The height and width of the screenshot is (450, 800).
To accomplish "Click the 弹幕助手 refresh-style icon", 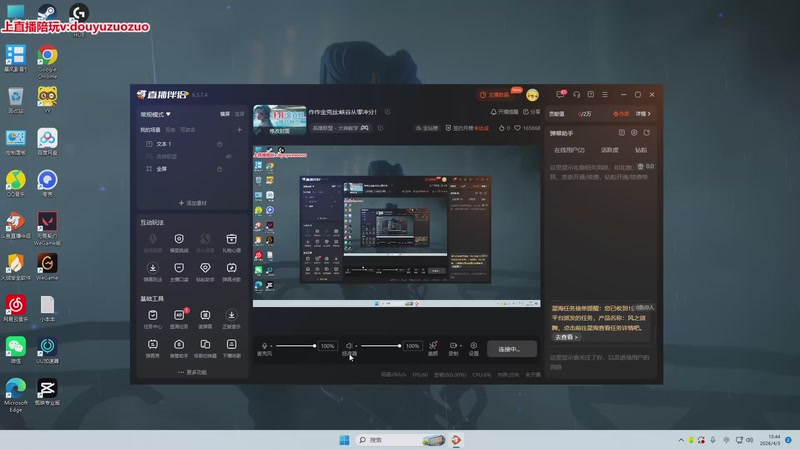I will 647,133.
